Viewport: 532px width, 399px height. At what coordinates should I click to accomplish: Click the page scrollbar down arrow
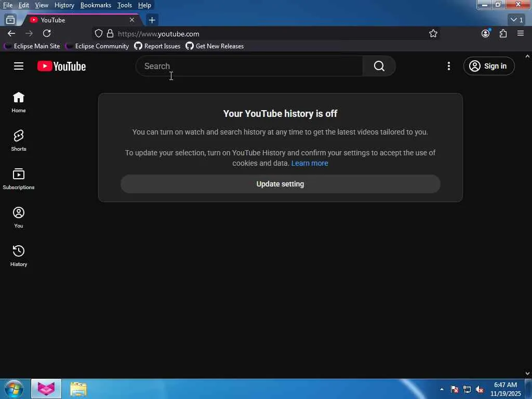click(x=528, y=373)
